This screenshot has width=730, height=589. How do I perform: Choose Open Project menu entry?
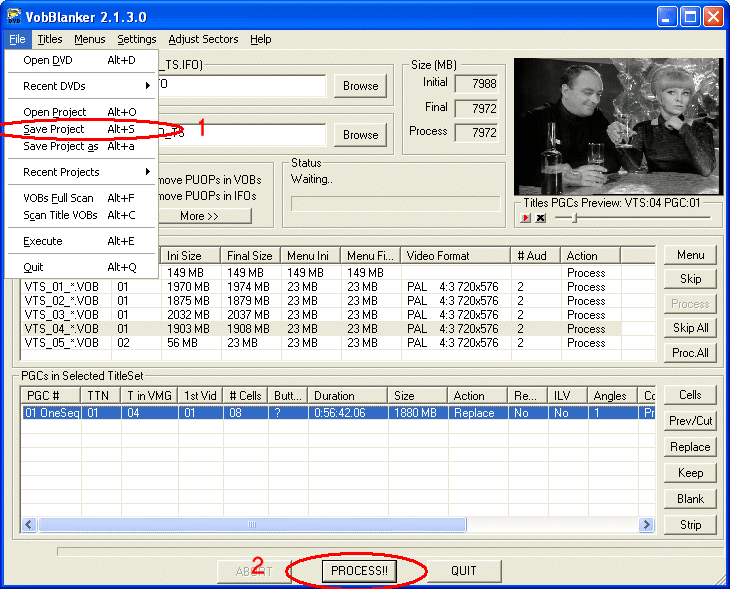point(81,112)
